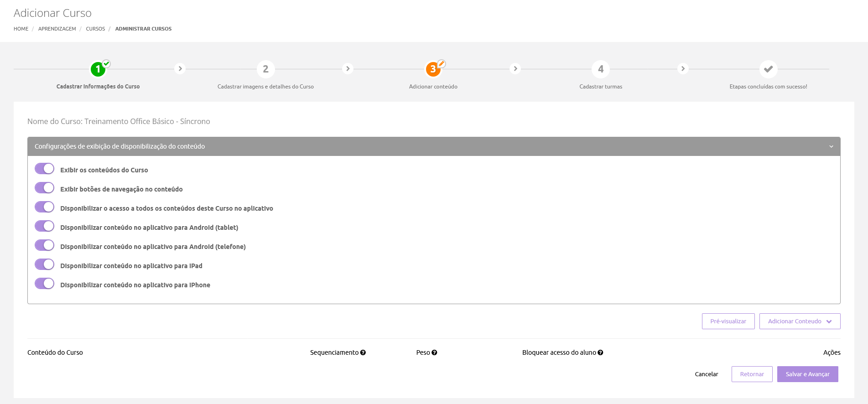868x404 pixels.
Task: Click the step 2 circle icon
Action: click(265, 69)
